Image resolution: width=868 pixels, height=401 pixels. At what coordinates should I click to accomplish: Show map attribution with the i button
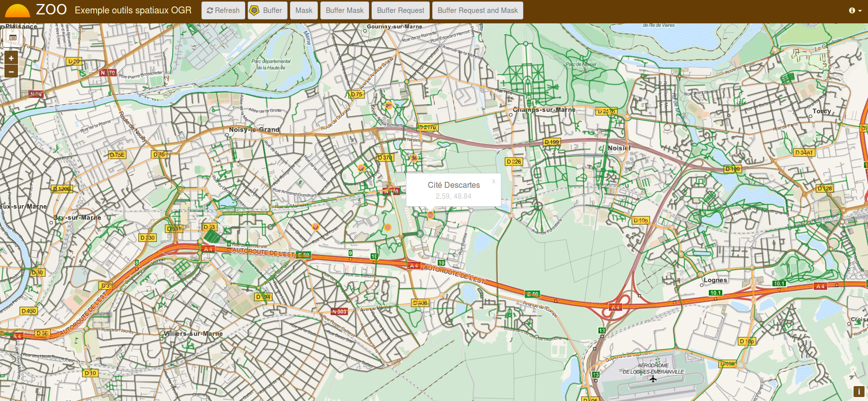pos(859,392)
